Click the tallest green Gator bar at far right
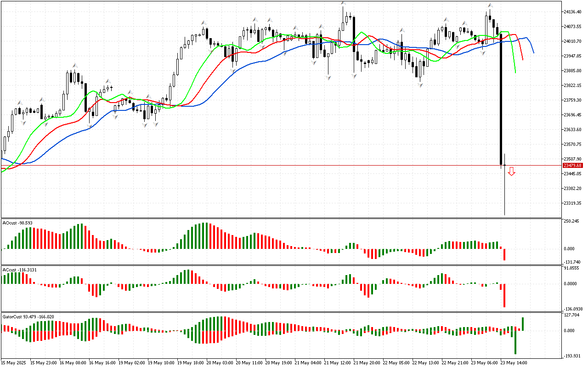Screen dimensions: 588x368 [523, 324]
